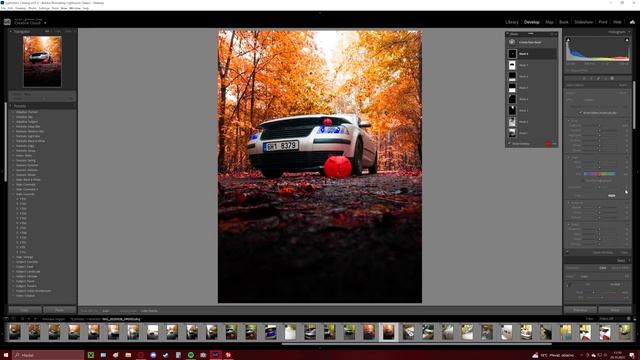Select the Mask 3 thumbnail in Masks panel

512,110
